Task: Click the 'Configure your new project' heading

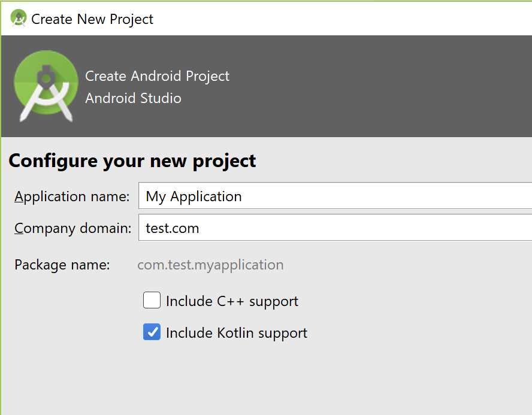Action: (x=132, y=161)
